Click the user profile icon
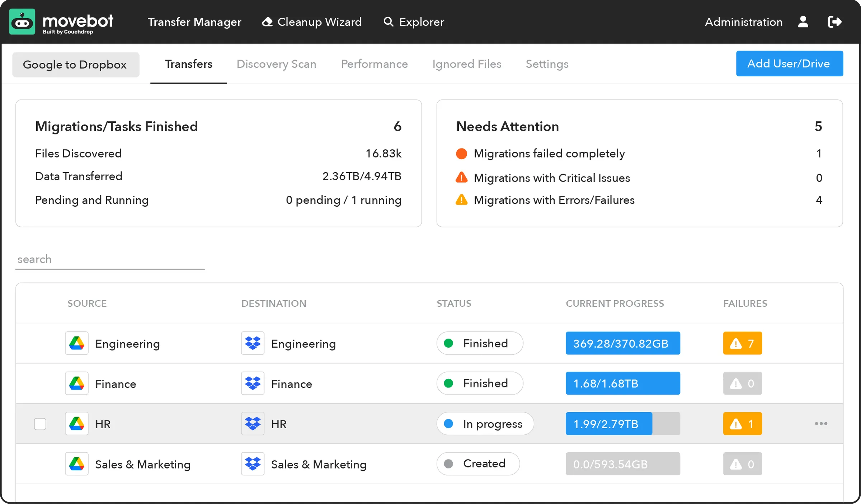This screenshot has width=861, height=504. 803,22
